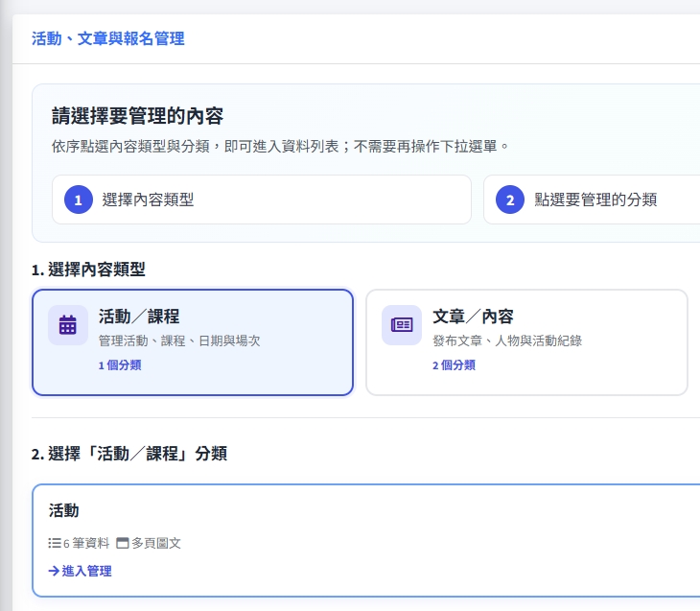700x611 pixels.
Task: Click the 活動 category card title
Action: pyautogui.click(x=64, y=510)
